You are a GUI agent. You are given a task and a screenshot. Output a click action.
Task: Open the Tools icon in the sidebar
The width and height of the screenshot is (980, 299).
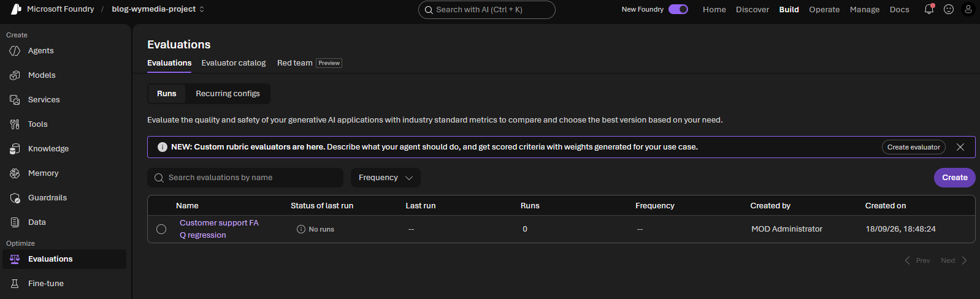15,124
